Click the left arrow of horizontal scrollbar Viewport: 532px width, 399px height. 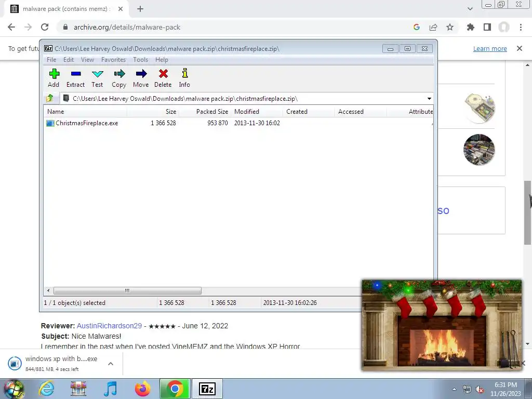coord(48,291)
